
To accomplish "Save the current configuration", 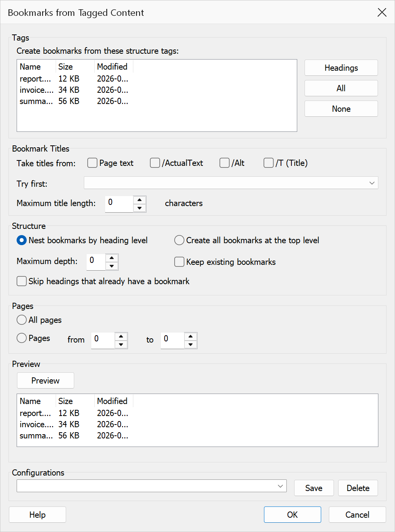I will pyautogui.click(x=314, y=488).
